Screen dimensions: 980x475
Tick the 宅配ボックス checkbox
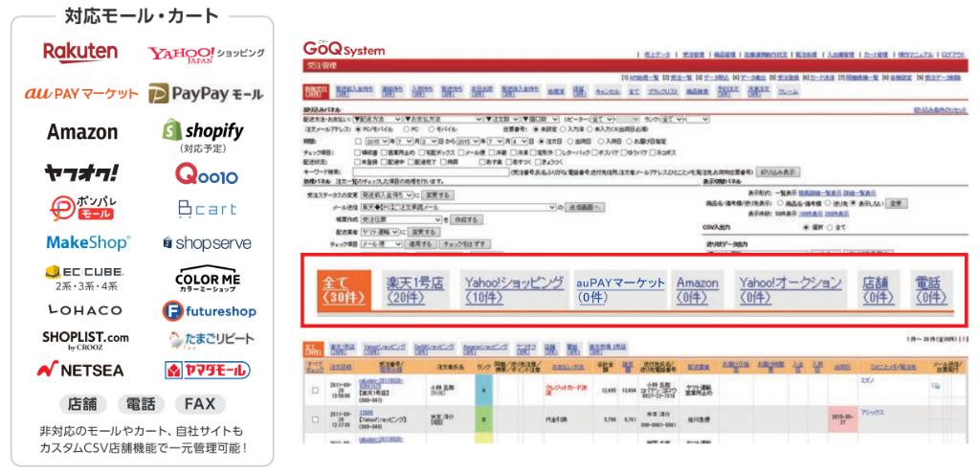pyautogui.click(x=424, y=152)
